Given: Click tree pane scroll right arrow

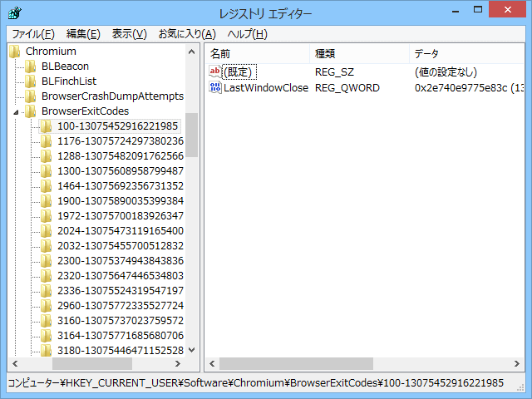Looking at the screenshot, I should click(x=177, y=364).
